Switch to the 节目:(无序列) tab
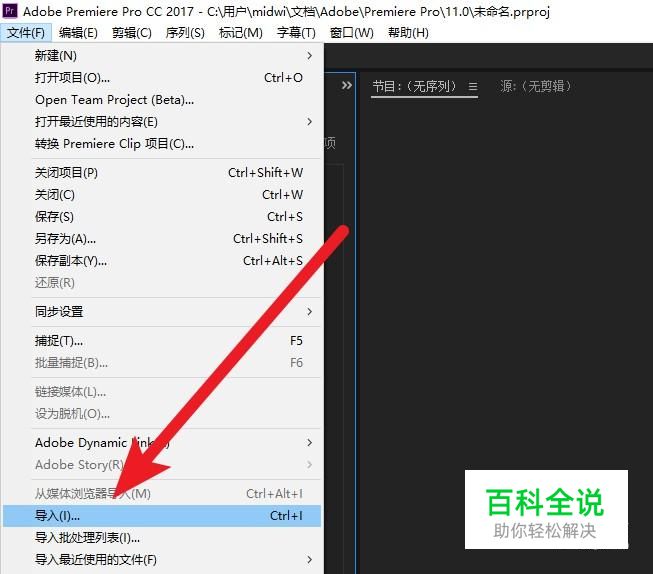 414,86
